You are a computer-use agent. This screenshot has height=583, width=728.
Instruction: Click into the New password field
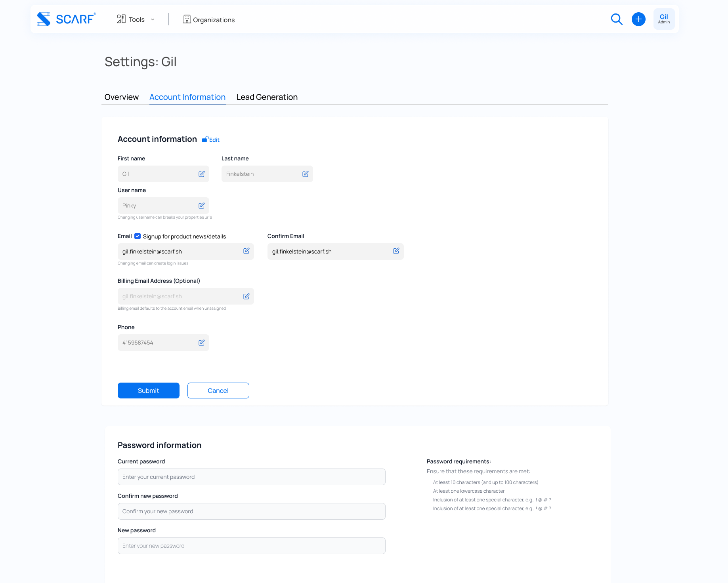[x=251, y=546]
